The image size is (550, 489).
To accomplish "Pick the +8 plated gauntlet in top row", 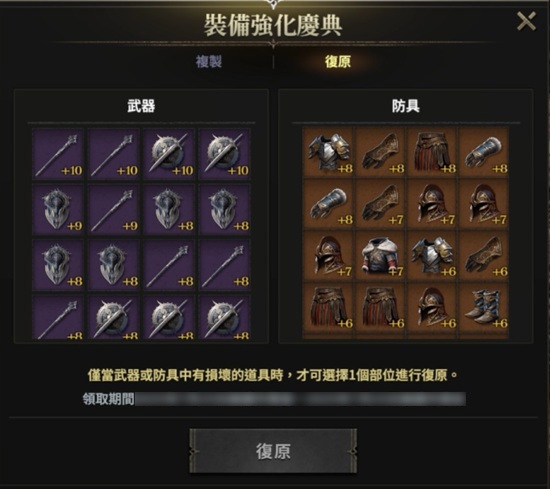I will tap(484, 152).
